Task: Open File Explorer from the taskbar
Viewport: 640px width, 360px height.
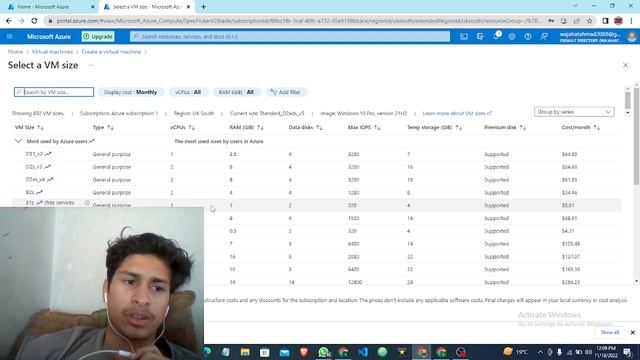Action: 245,352
